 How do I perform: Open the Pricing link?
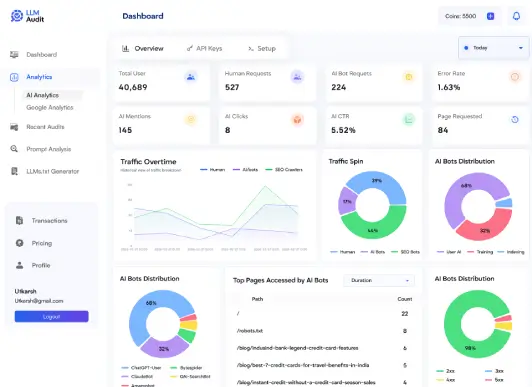(x=42, y=243)
